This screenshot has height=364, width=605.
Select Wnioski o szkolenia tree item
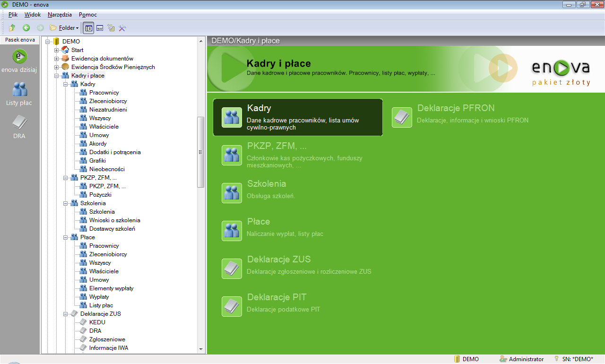point(114,220)
